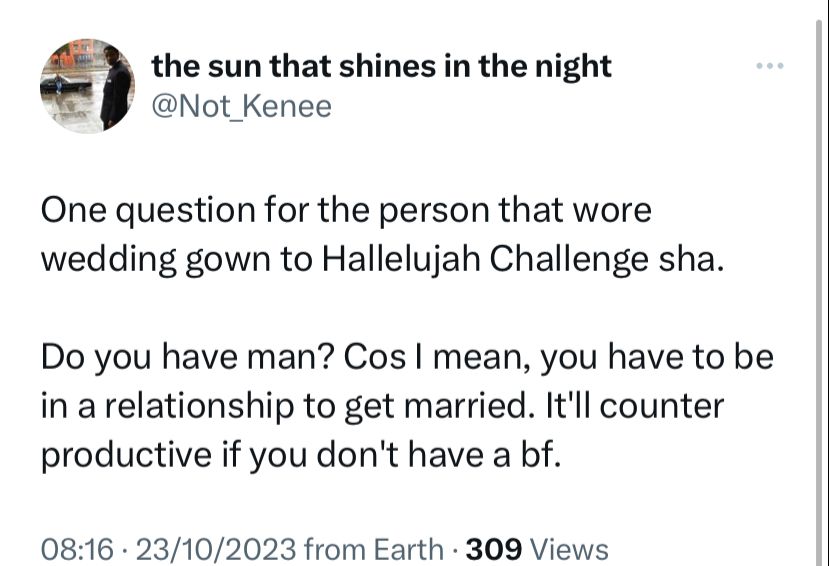Screen dimensions: 829x566
Task: Click the words 'Hallelujah Challenge' in the tweet
Action: pyautogui.click(x=484, y=260)
